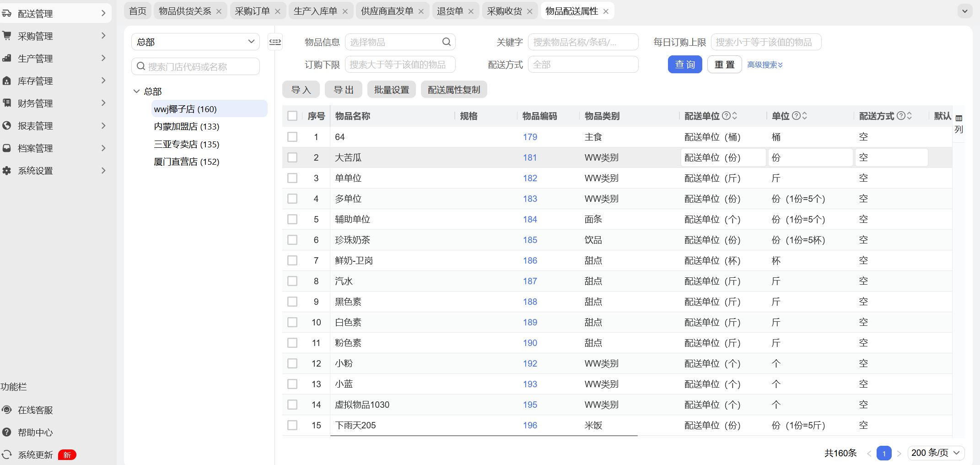Collapse the store tree panel icon
Screen dimensions: 980x465
pyautogui.click(x=275, y=42)
